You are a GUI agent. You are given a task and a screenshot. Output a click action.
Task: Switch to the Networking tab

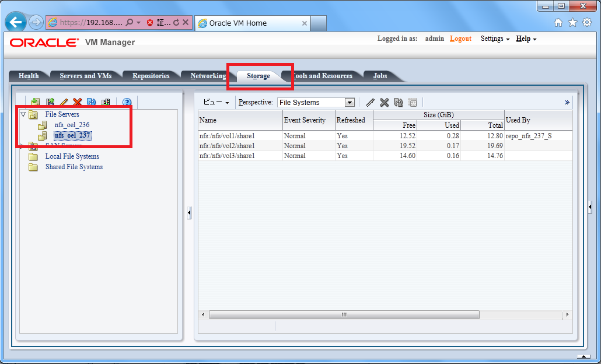coord(208,75)
